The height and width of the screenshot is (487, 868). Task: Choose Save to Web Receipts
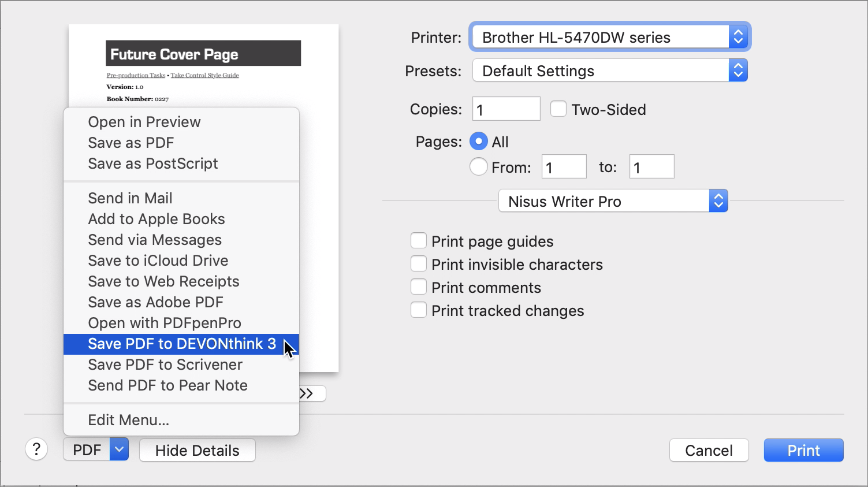[181, 281]
